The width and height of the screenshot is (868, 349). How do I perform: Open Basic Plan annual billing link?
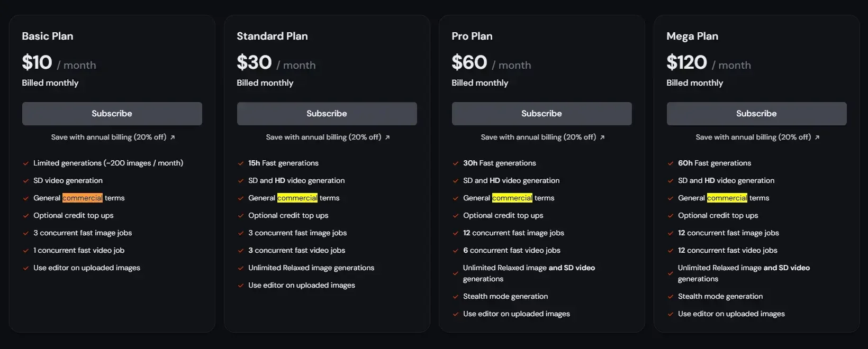[108, 137]
